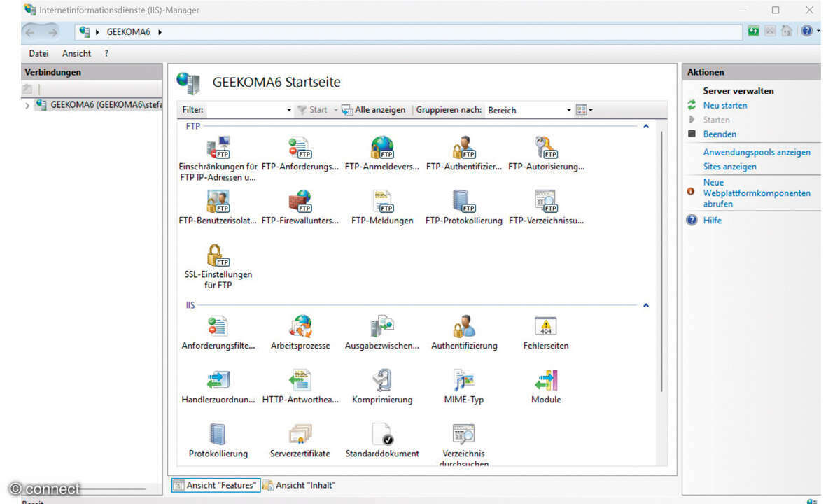Open IIS Authentifizierung feature
This screenshot has height=504, width=840.
[x=464, y=333]
